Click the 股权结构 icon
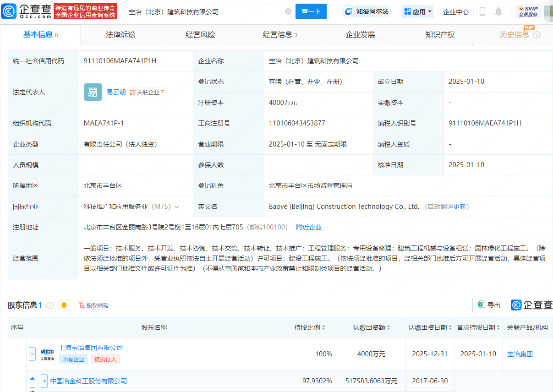This screenshot has height=392, width=553. point(93,305)
